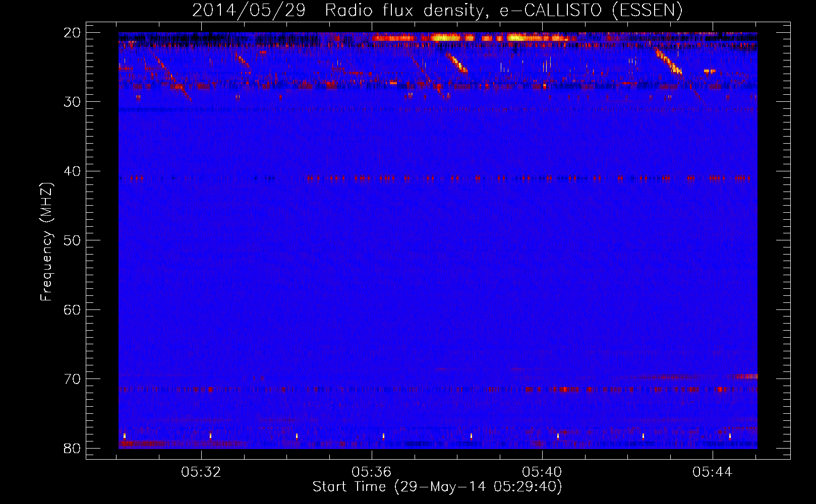
Task: Click the 05:44 time tick label
Action: (x=712, y=472)
